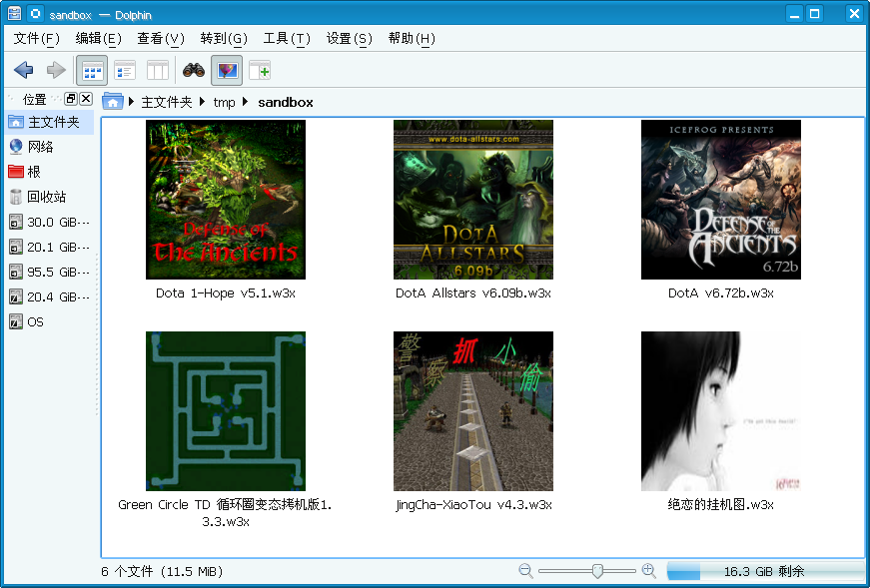This screenshot has width=870, height=588.
Task: Go to tmp in breadcrumb
Action: 224,102
